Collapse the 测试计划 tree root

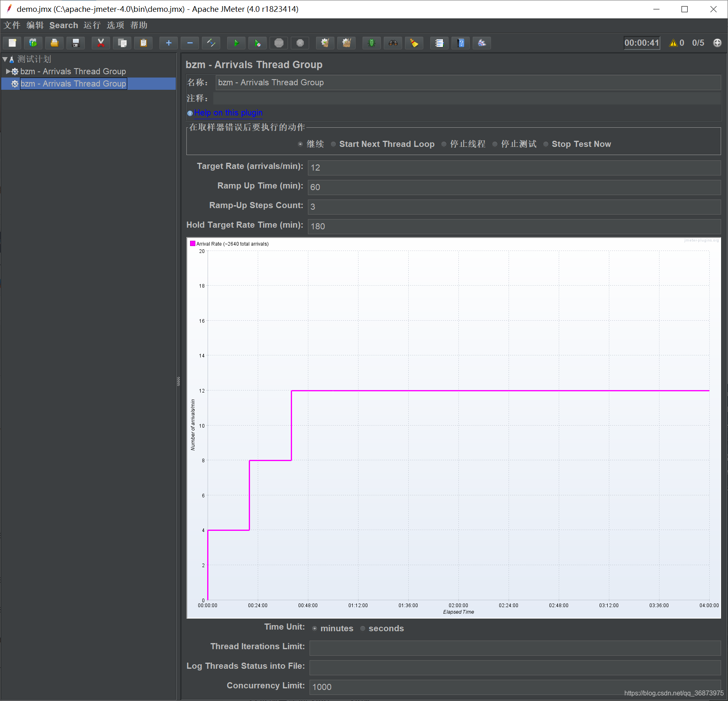click(x=5, y=59)
